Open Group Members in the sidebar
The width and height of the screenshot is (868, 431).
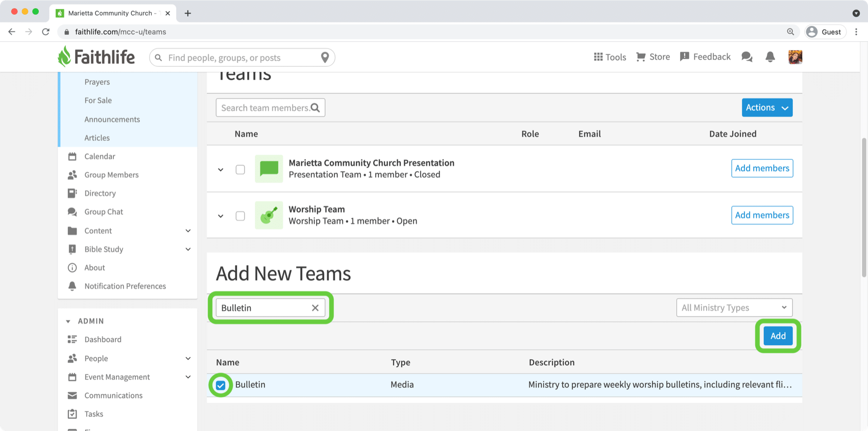tap(111, 174)
